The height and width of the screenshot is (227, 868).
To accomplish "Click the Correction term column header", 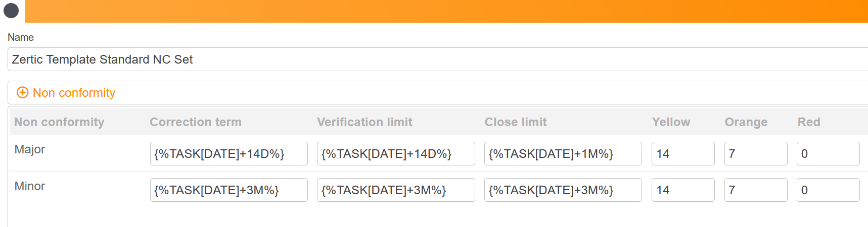I will tap(196, 122).
